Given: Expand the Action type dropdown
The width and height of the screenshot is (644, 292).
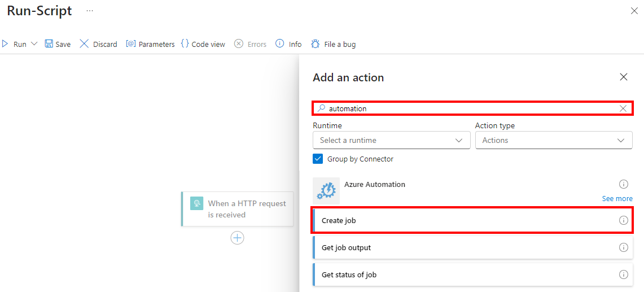Looking at the screenshot, I should click(553, 140).
